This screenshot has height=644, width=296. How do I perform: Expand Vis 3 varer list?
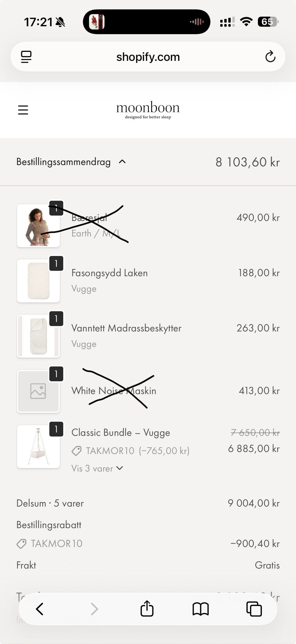click(x=97, y=468)
